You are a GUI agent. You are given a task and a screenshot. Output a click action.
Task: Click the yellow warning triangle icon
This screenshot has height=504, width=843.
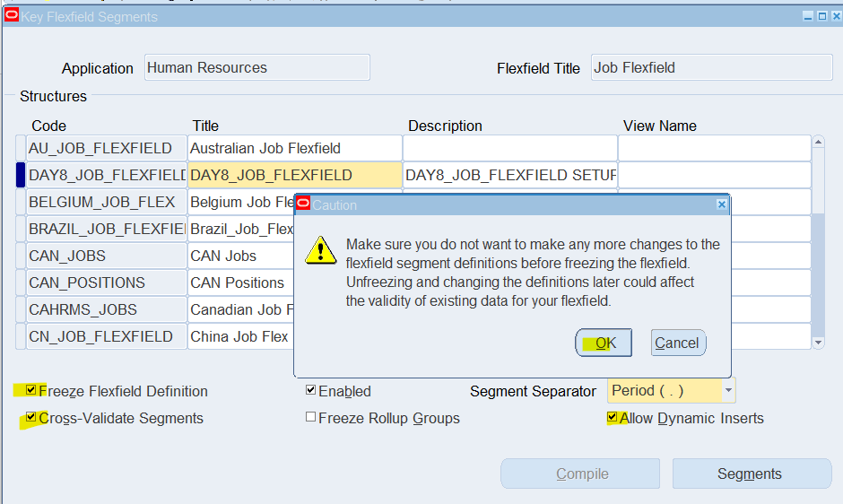321,250
